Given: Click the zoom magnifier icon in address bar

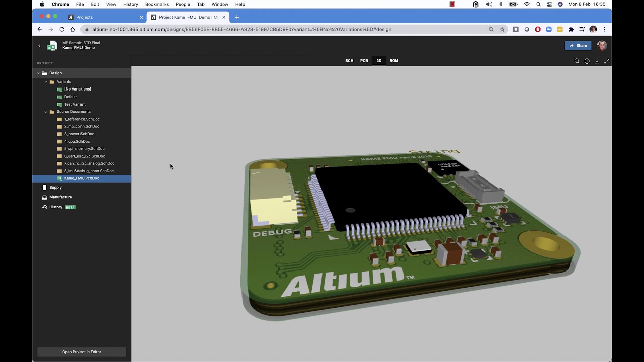Looking at the screenshot, I should pyautogui.click(x=491, y=29).
